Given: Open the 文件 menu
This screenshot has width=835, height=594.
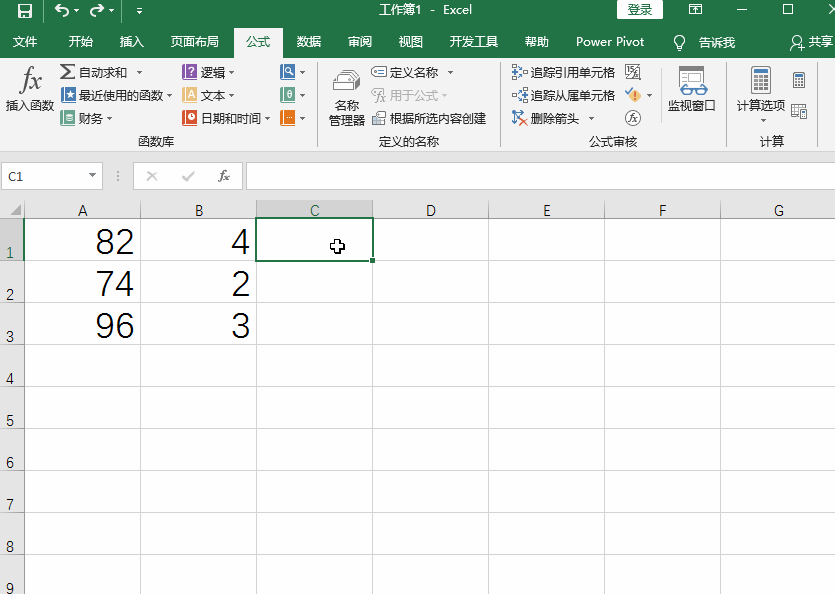Looking at the screenshot, I should (x=26, y=41).
